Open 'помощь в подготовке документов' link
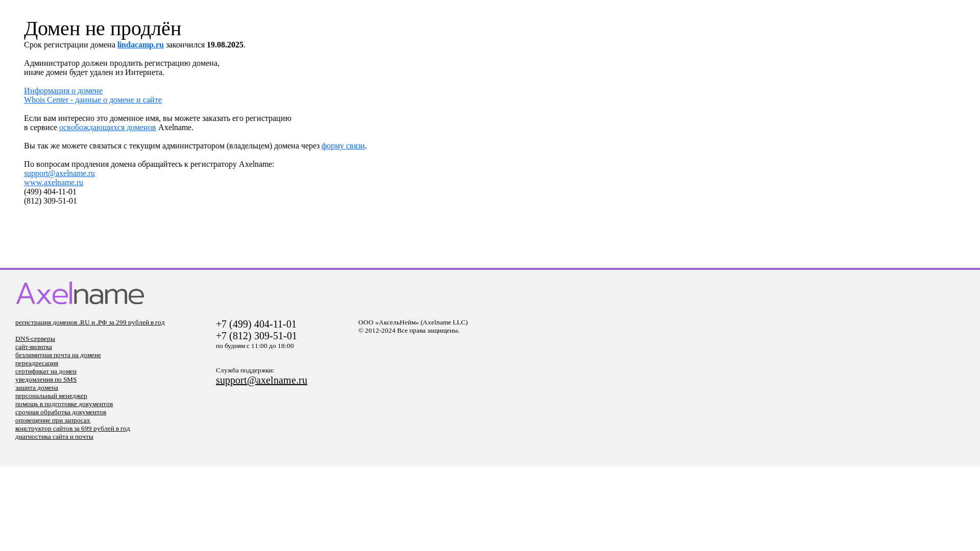The height and width of the screenshot is (551, 980). tap(64, 404)
